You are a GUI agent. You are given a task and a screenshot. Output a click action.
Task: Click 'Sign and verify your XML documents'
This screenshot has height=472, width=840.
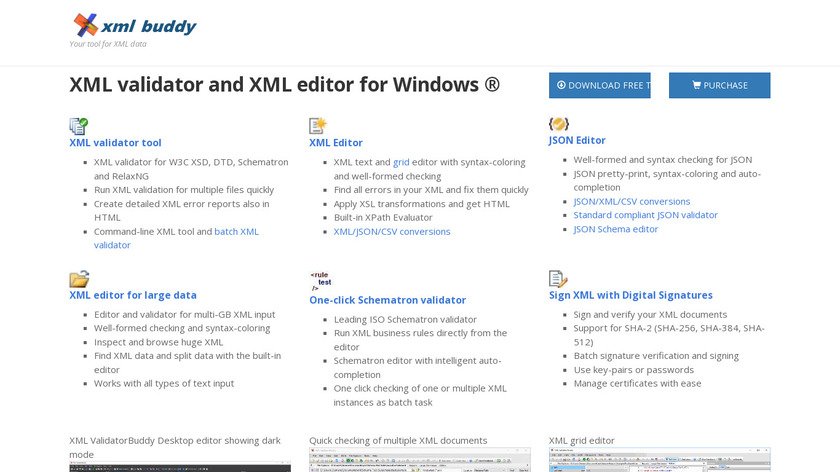pyautogui.click(x=650, y=314)
